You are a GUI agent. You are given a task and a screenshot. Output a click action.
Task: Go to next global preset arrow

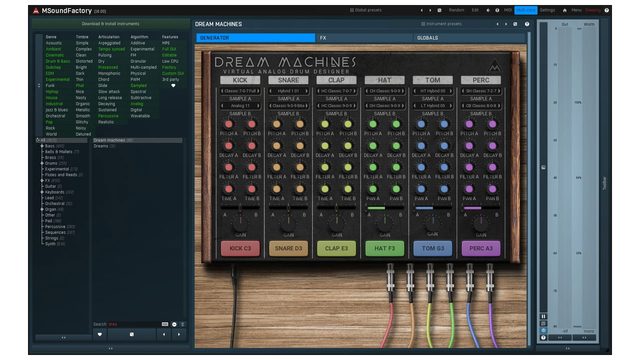430,10
